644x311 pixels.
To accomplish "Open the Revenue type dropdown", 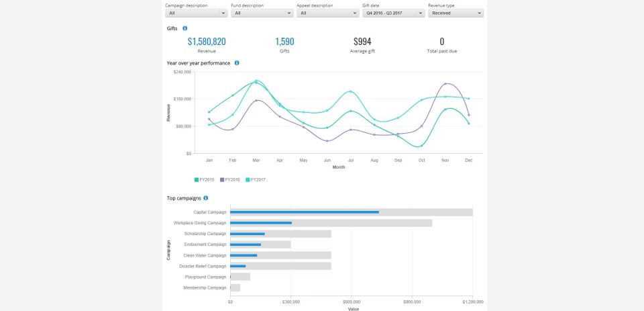I will pyautogui.click(x=455, y=13).
